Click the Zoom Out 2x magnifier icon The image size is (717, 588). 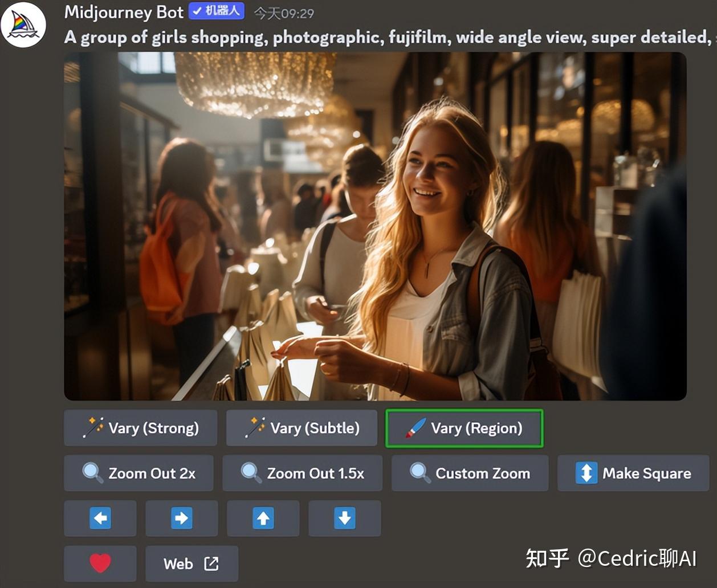(92, 472)
